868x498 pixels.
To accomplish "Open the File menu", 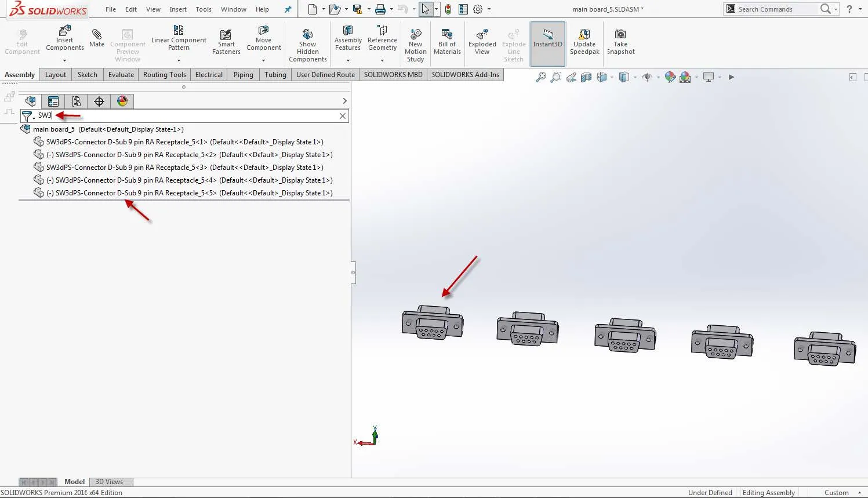I will pyautogui.click(x=111, y=9).
